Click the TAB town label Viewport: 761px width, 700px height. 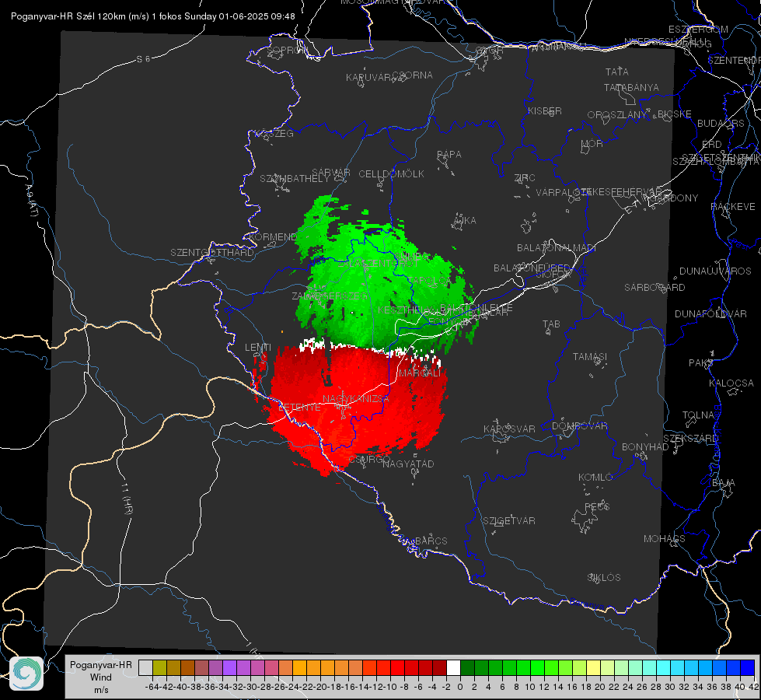tap(551, 324)
